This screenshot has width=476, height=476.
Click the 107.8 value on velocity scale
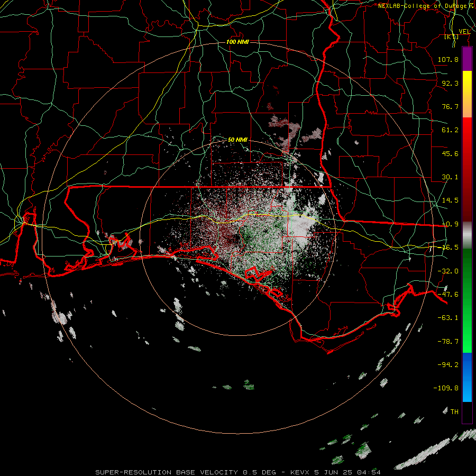click(448, 59)
